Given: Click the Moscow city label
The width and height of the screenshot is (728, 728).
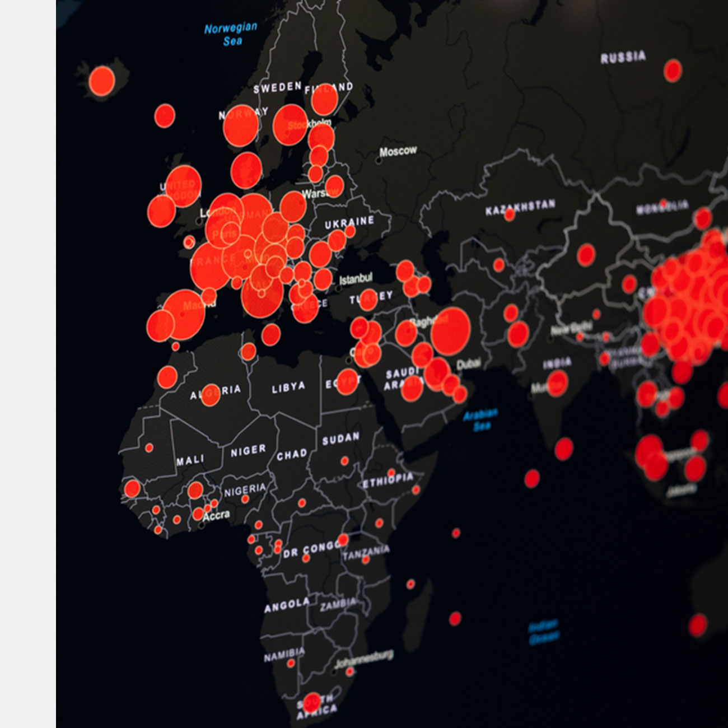Looking at the screenshot, I should pos(398,151).
